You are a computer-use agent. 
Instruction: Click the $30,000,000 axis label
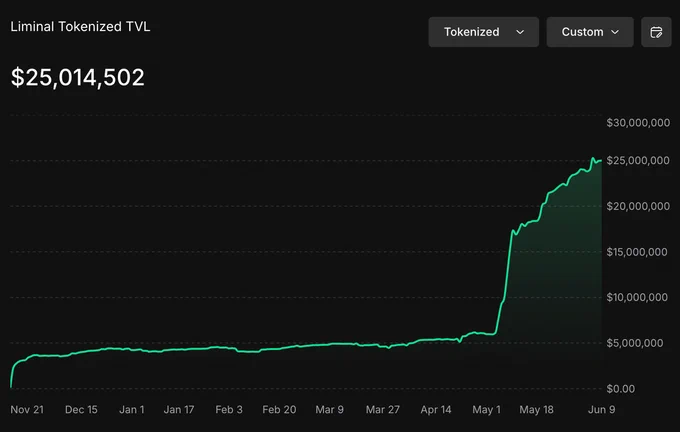tap(638, 123)
